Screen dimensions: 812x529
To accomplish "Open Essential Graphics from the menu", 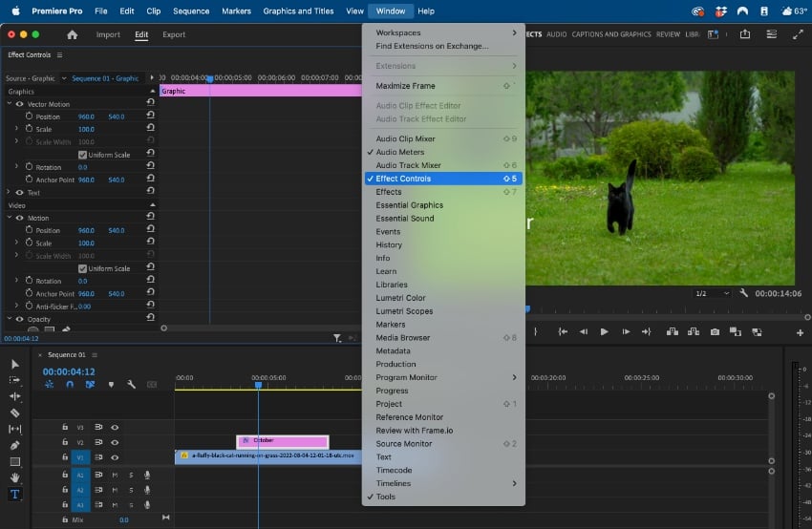I will pyautogui.click(x=409, y=205).
